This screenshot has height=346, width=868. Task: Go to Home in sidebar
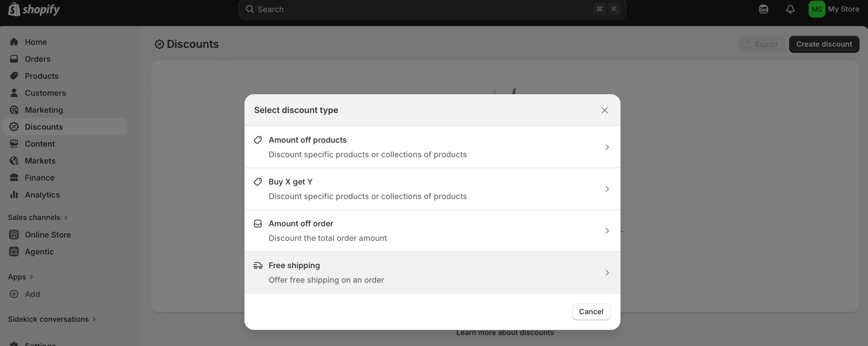pyautogui.click(x=65, y=42)
